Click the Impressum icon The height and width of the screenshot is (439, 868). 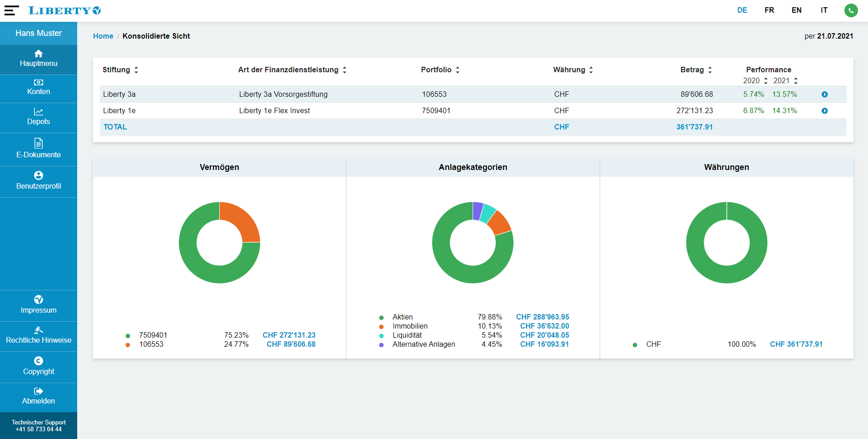coord(39,299)
